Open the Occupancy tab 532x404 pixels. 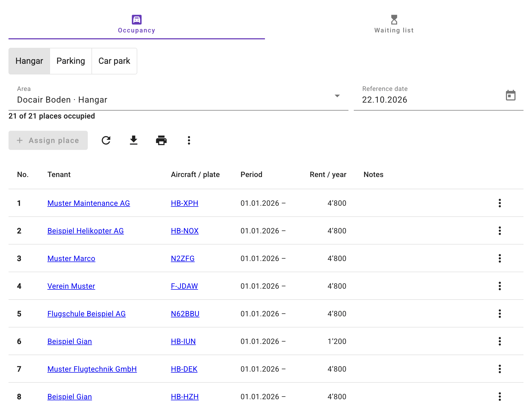(137, 24)
